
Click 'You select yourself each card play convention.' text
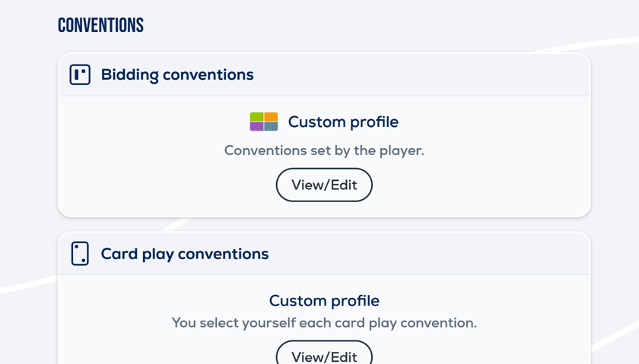pyautogui.click(x=324, y=323)
